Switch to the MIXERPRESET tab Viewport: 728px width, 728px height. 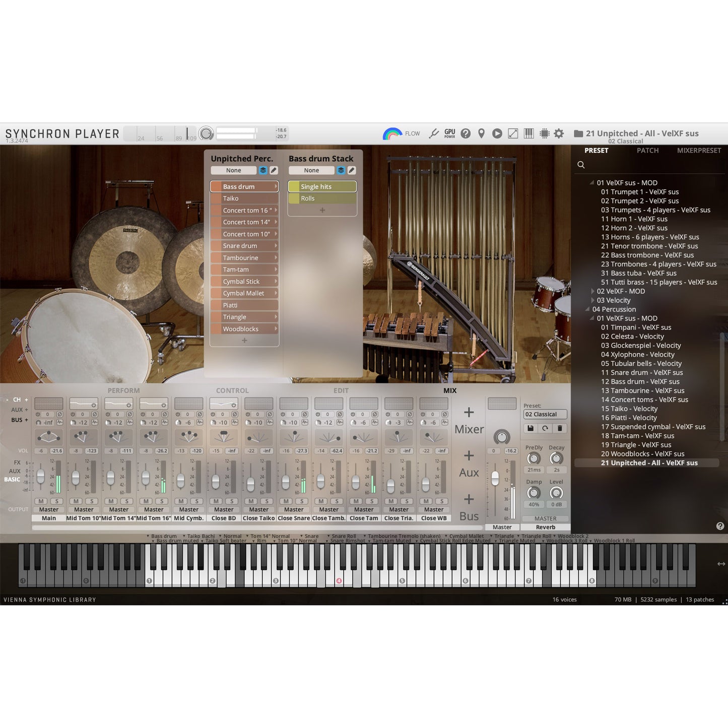click(x=699, y=150)
